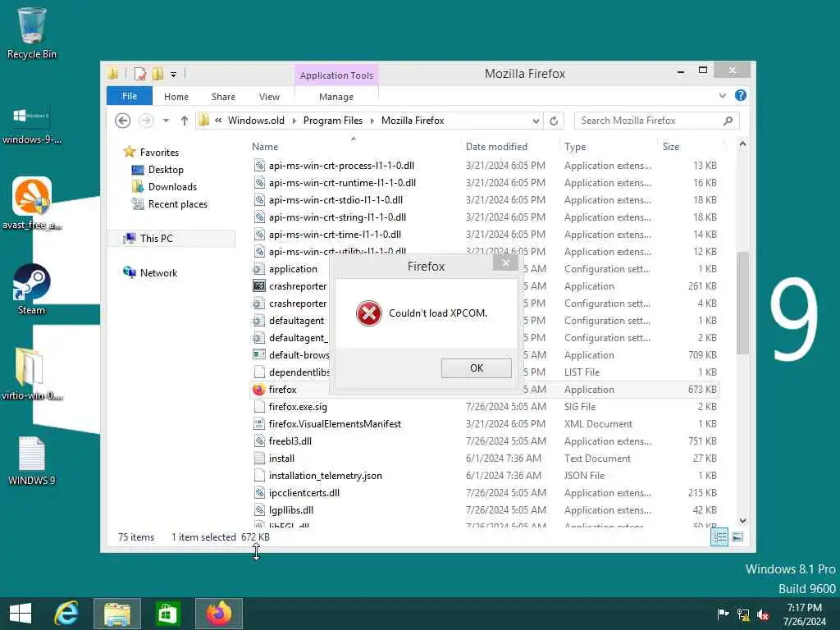Go back with the Back arrow button
Viewport: 840px width, 630px height.
(x=123, y=121)
